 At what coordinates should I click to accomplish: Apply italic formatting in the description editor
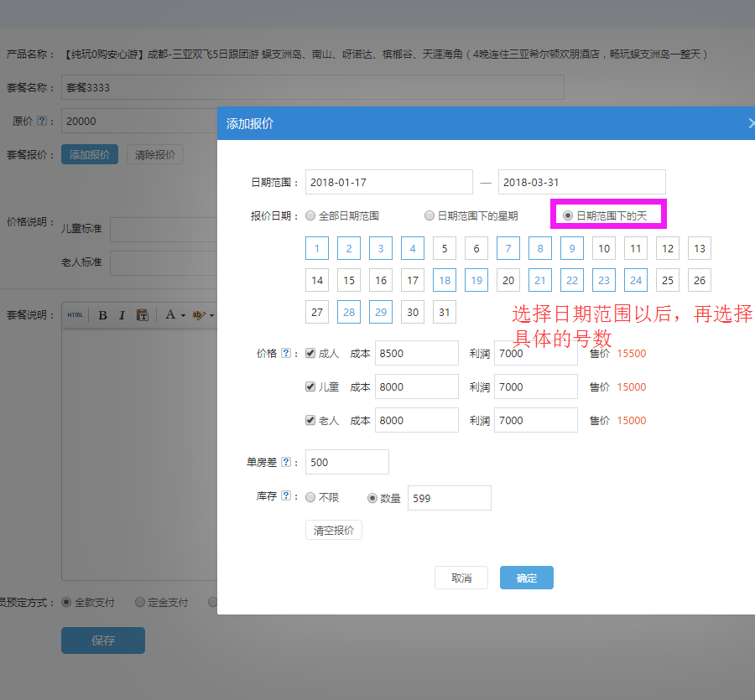pos(122,315)
